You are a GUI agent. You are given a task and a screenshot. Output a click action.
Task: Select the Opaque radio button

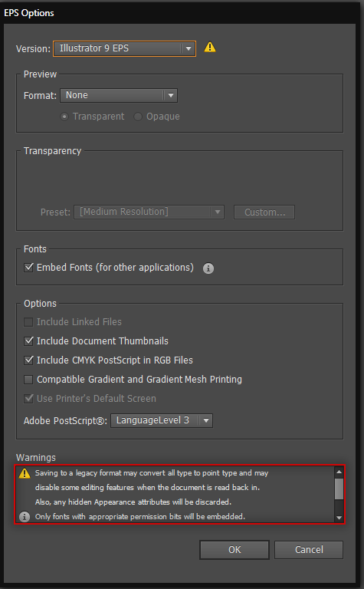pyautogui.click(x=138, y=117)
